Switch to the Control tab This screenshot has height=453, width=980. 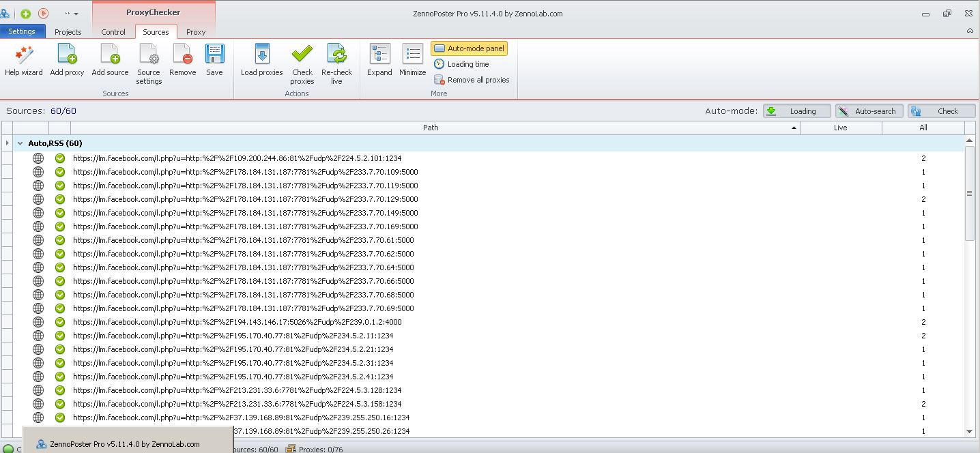[x=113, y=32]
